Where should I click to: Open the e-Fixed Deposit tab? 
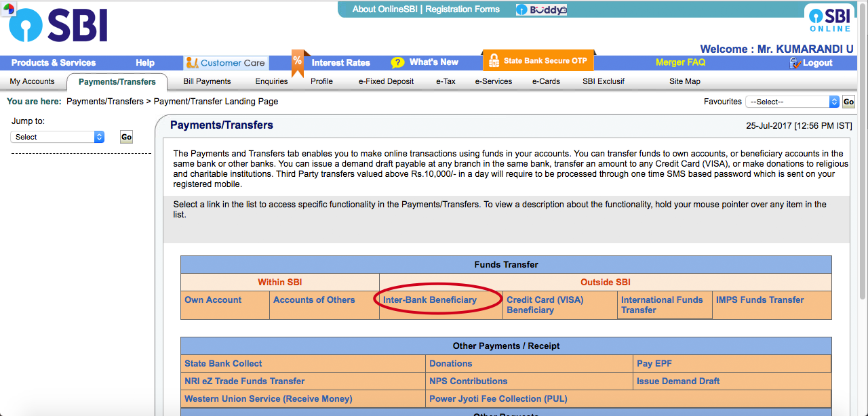pyautogui.click(x=386, y=81)
